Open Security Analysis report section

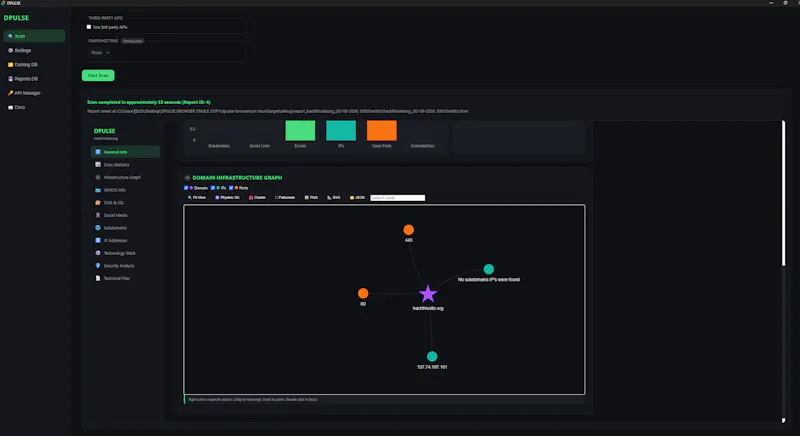coord(126,266)
